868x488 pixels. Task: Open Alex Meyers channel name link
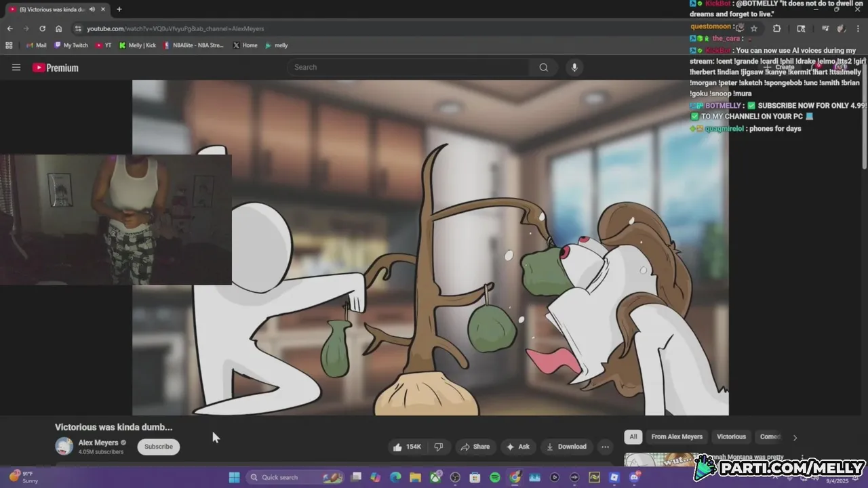click(x=98, y=443)
